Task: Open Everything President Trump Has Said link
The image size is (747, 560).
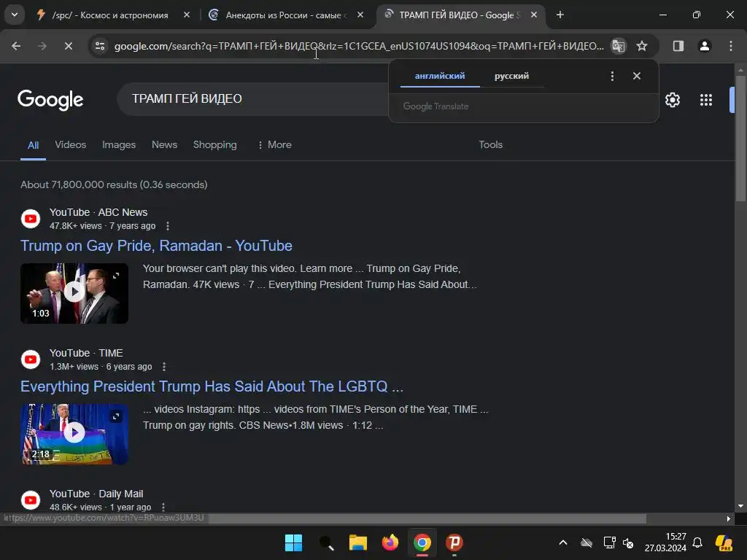Action: coord(212,386)
